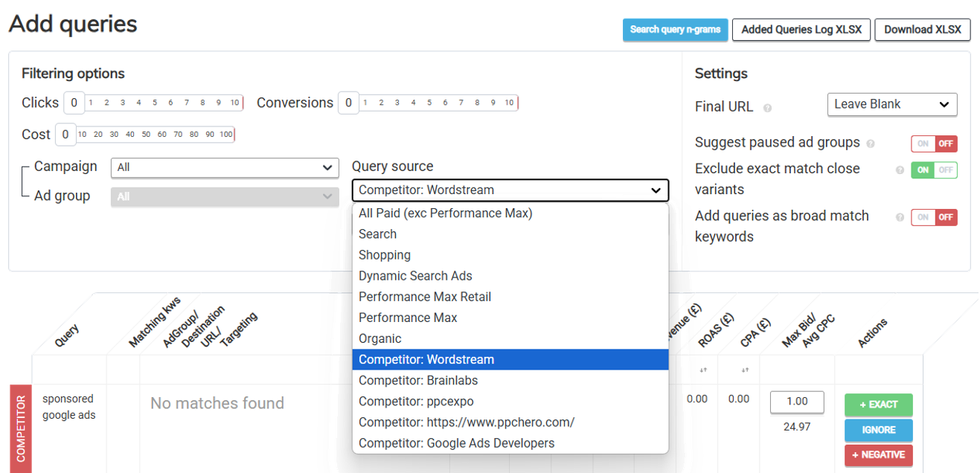Click help icon for Exclude exact match close variants
The height and width of the screenshot is (473, 980).
click(x=900, y=170)
